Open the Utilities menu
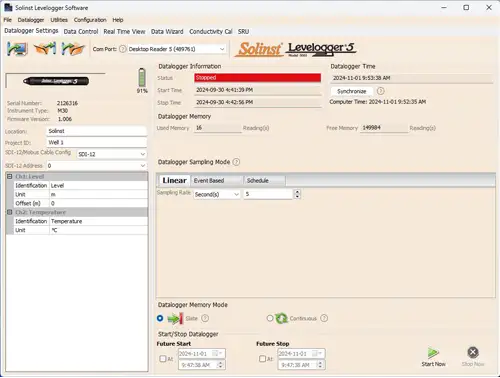Image resolution: width=500 pixels, height=378 pixels. [x=59, y=20]
